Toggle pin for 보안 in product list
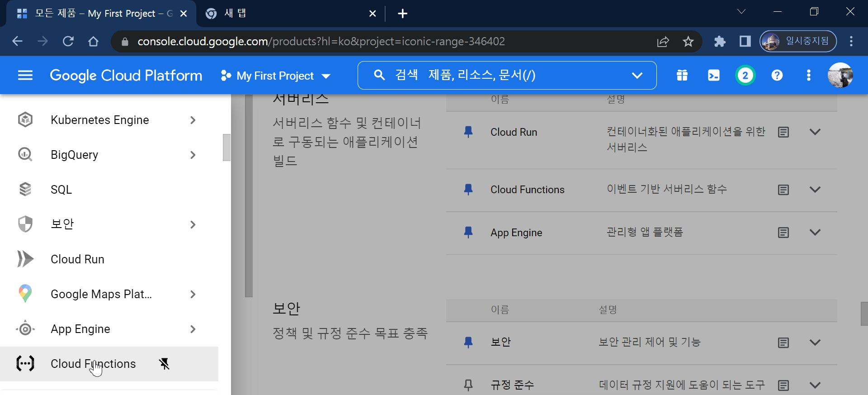This screenshot has height=395, width=868. (x=468, y=343)
